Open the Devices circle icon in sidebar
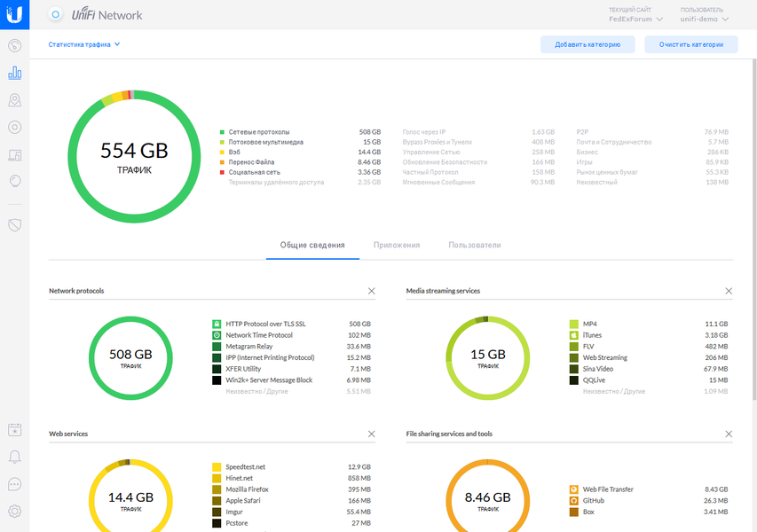This screenshot has height=532, width=757. pos(14,128)
